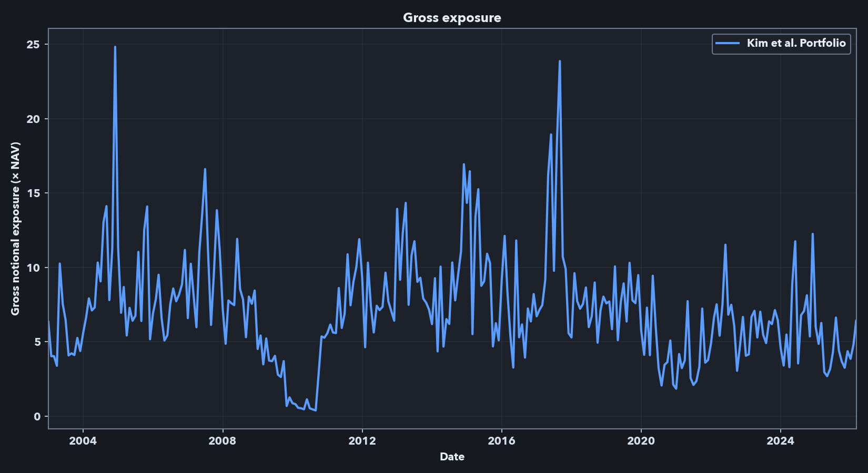Viewport: 868px width, 473px height.
Task: Click the tallest peak near 2005
Action: pyautogui.click(x=115, y=47)
